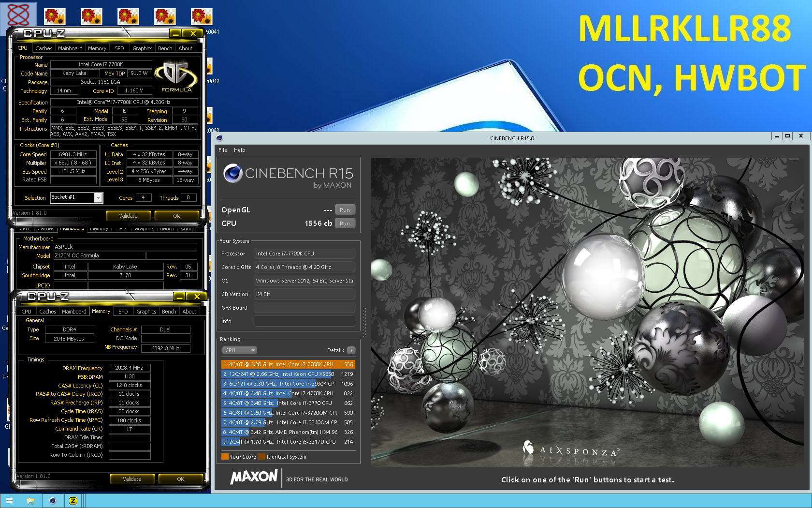This screenshot has width=812, height=508.
Task: Select the highlighted red knot desktop icon
Action: pos(18,15)
